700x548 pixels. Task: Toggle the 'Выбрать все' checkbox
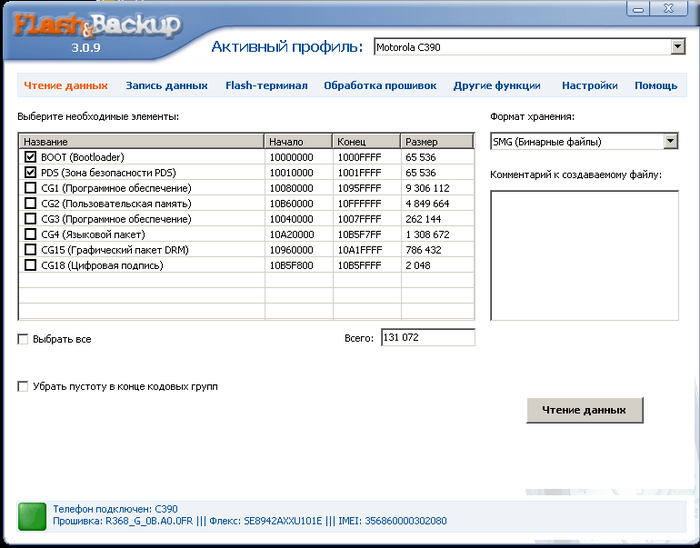(23, 339)
